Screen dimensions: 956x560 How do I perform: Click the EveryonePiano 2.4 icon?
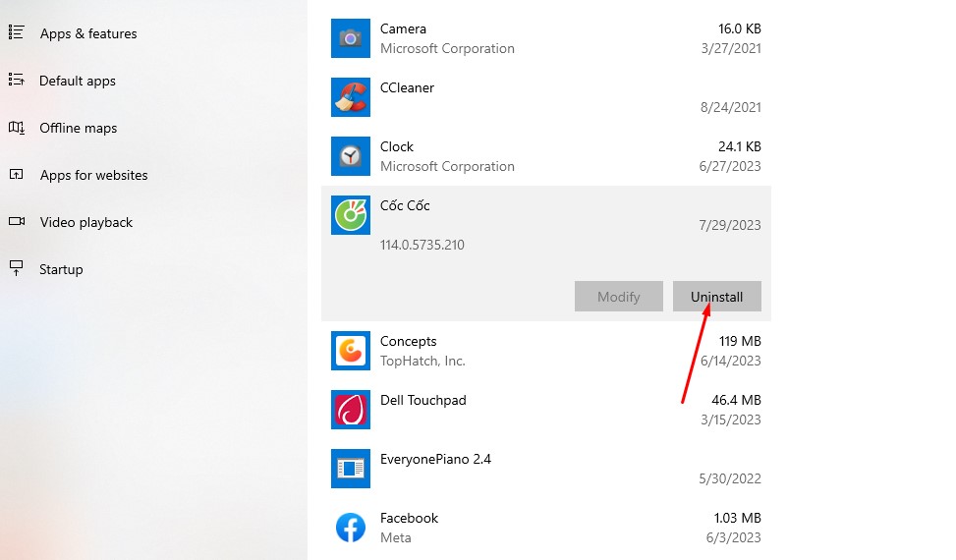coord(351,469)
